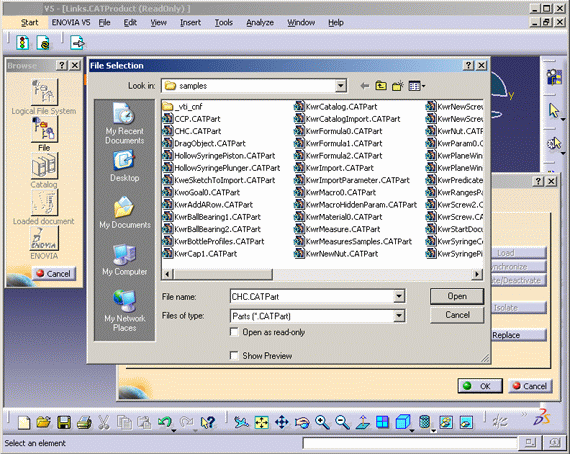Expand the Look in folder dropdown
Viewport: 570px width, 454px height.
(x=340, y=86)
